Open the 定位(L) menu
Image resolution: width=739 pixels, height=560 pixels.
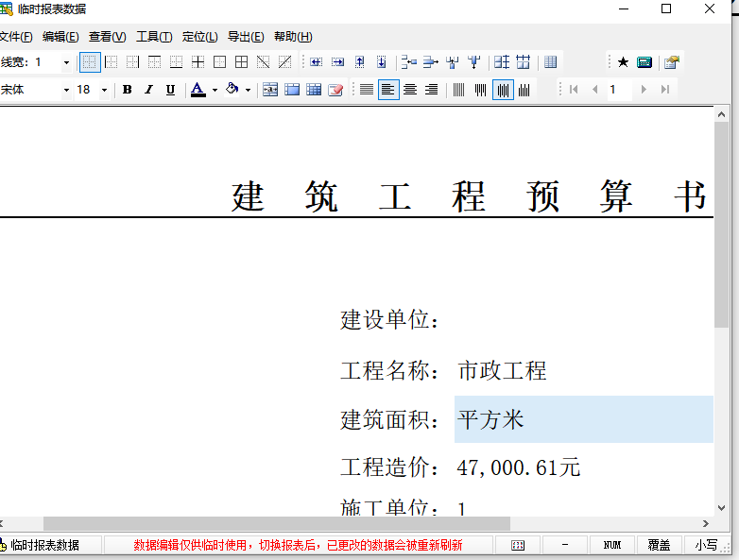click(x=199, y=37)
